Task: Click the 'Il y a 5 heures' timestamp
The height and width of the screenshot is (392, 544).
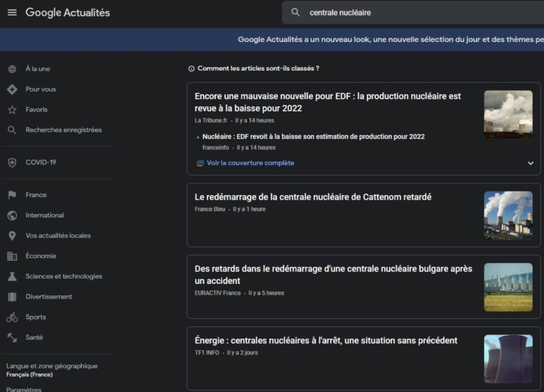Action: pos(266,293)
